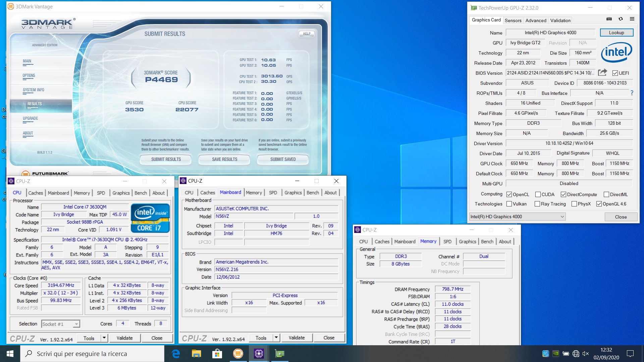Click the Lookup button in GPU-Z
The height and width of the screenshot is (362, 644).
616,33
